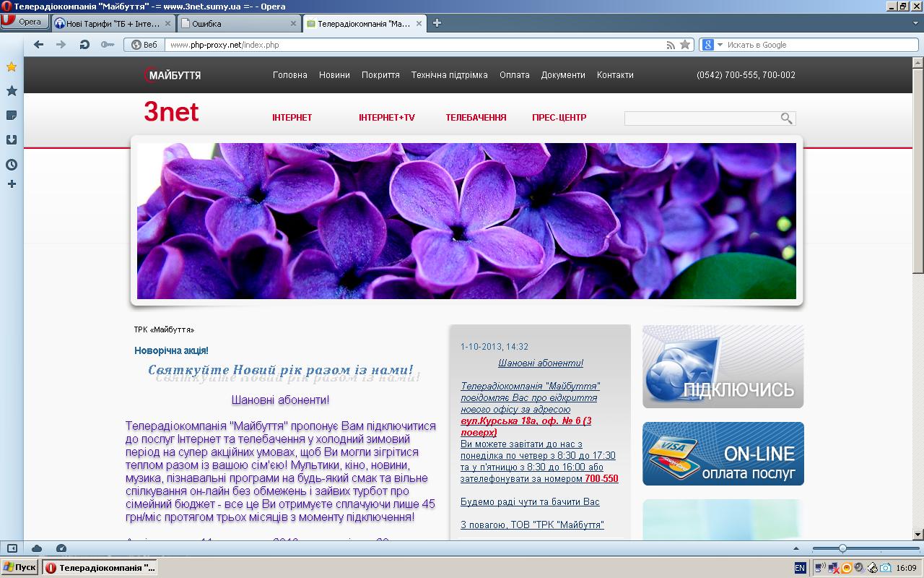Viewport: 924px width, 578px height.
Task: Open the History panel clock icon
Action: (x=12, y=165)
